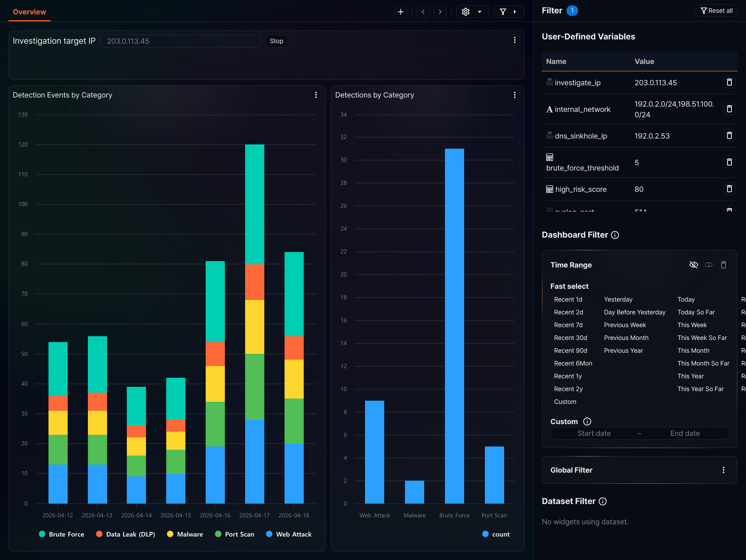The height and width of the screenshot is (560, 746).
Task: Click the Dataset Filter info icon
Action: click(603, 501)
